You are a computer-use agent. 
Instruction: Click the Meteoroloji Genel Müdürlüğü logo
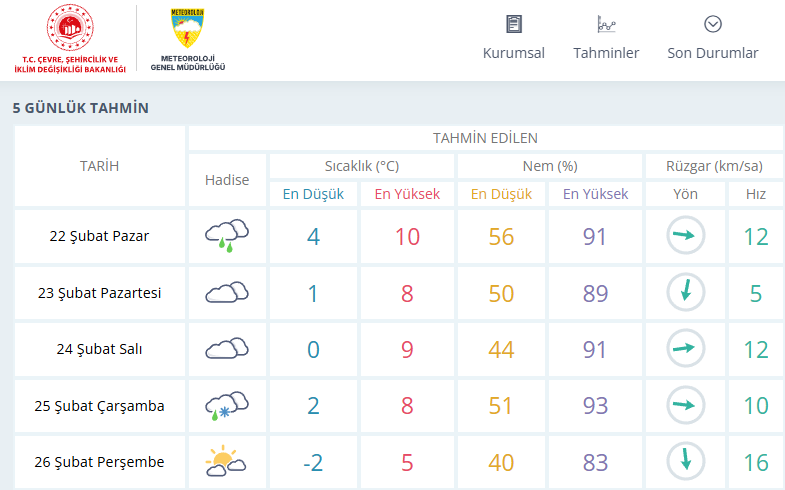[188, 32]
